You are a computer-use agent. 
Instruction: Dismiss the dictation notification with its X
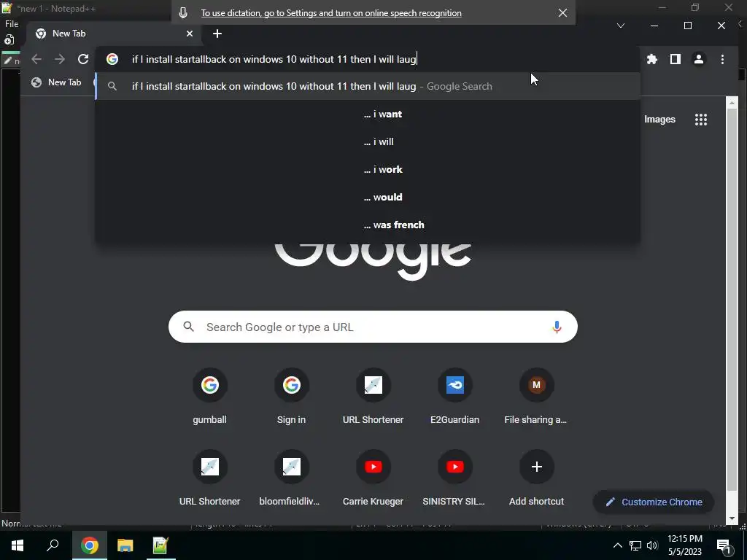[x=562, y=13]
